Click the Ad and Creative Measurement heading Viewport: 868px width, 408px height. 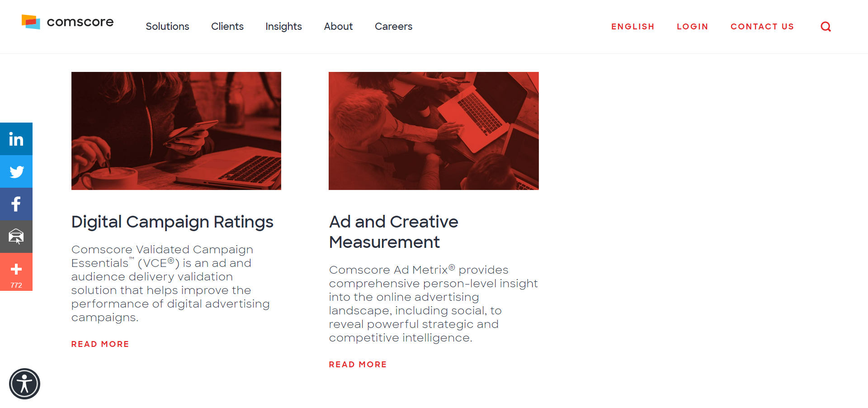coord(393,232)
